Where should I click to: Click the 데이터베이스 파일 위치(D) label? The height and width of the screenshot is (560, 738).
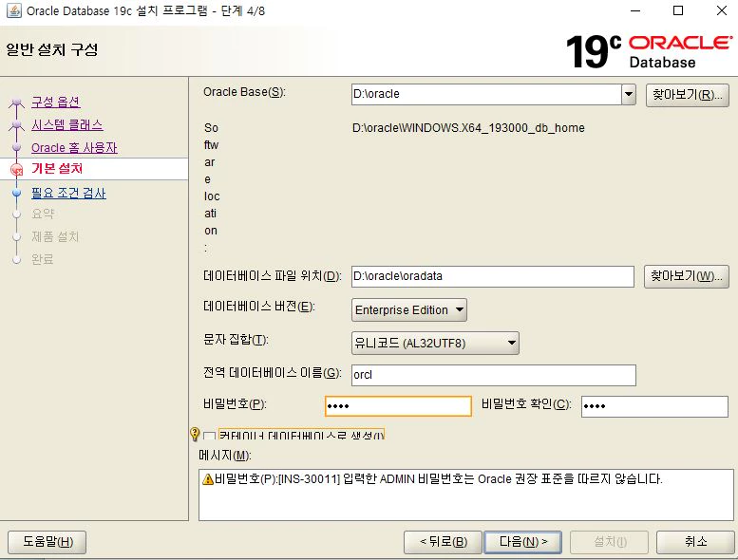272,276
